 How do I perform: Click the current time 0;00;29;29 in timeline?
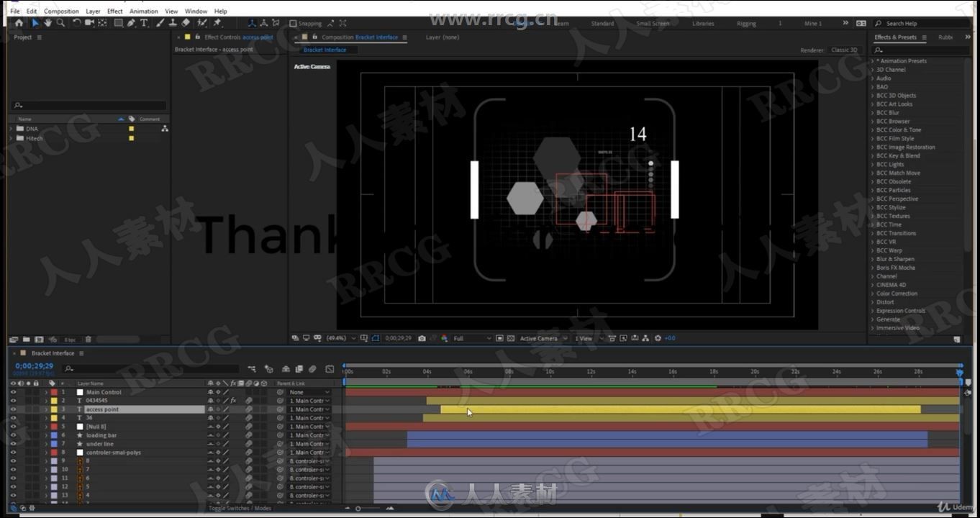[34, 366]
